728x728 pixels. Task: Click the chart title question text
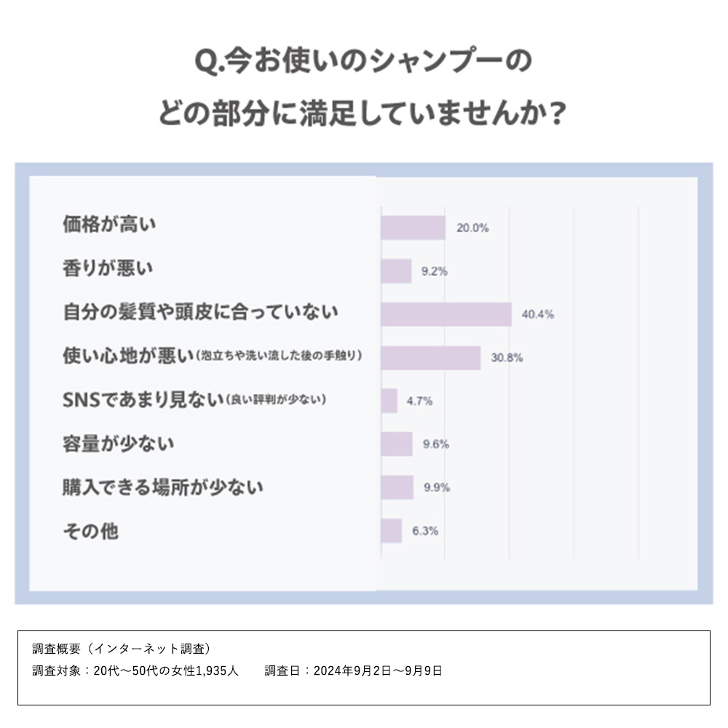coord(363,87)
